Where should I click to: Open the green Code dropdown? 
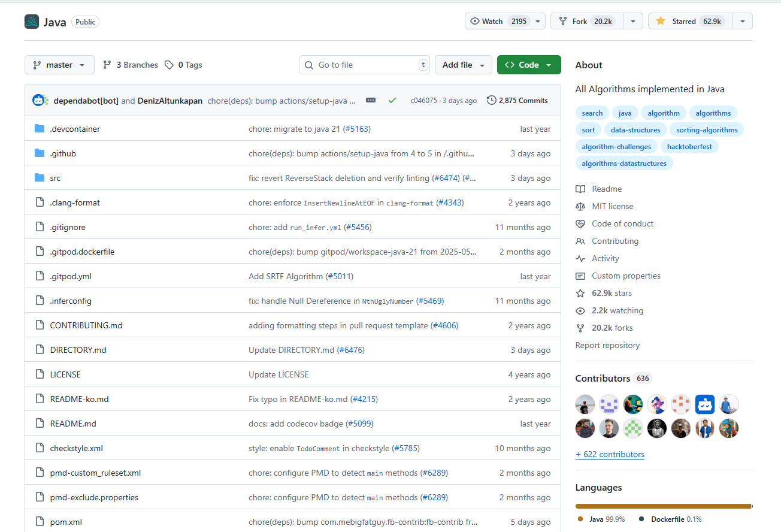(529, 65)
